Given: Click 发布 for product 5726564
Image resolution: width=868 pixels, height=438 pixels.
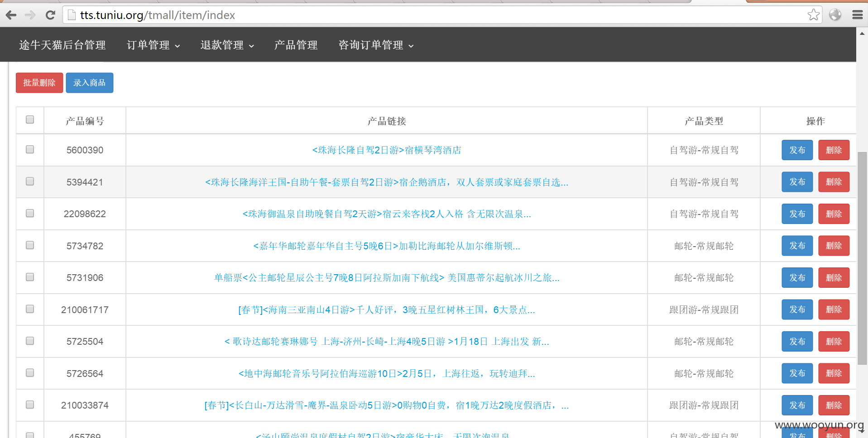Looking at the screenshot, I should tap(797, 373).
